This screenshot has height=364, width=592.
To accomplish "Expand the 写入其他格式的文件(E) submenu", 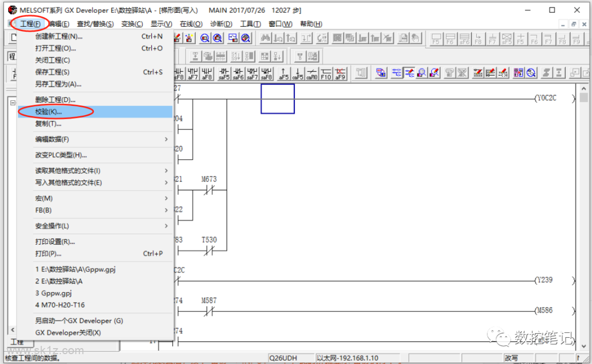I will (x=95, y=183).
